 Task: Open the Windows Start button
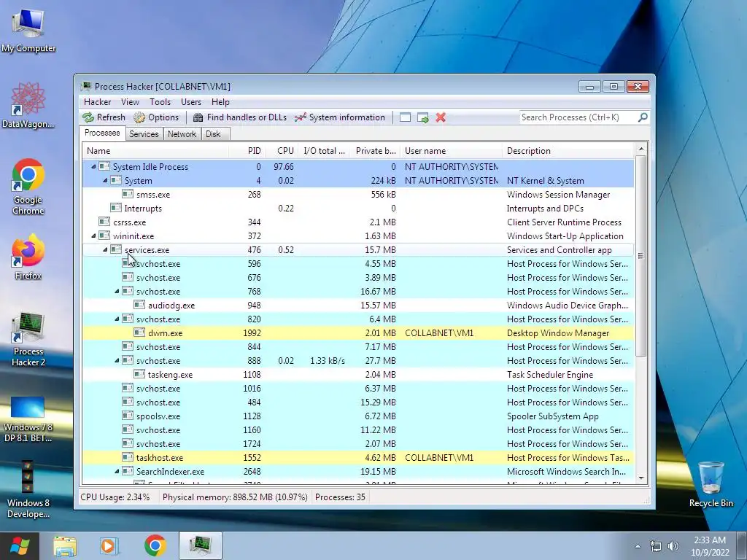[20, 545]
